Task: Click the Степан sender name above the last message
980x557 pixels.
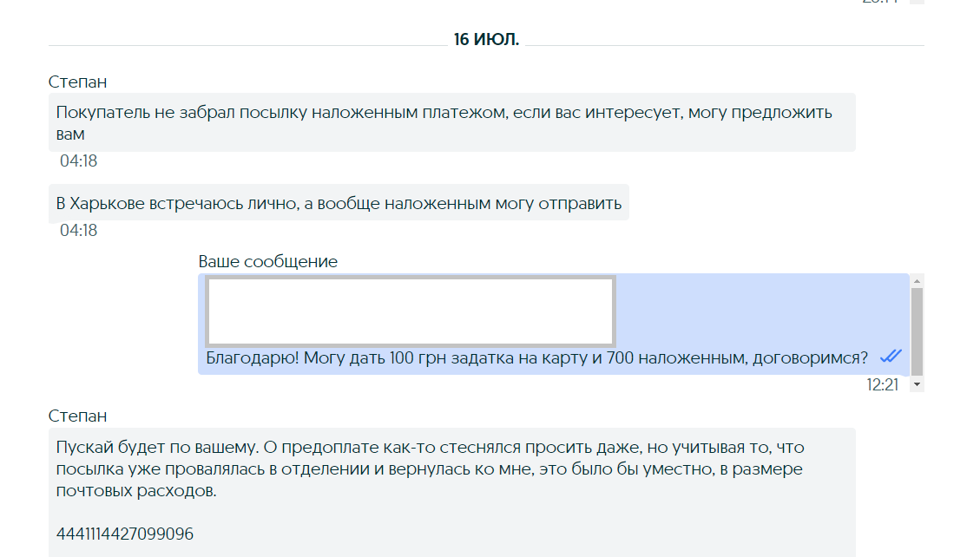Action: click(78, 416)
